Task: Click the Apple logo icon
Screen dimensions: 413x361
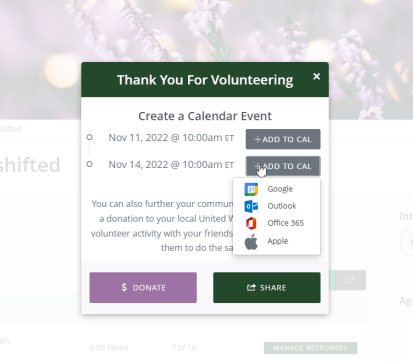Action: coord(251,241)
